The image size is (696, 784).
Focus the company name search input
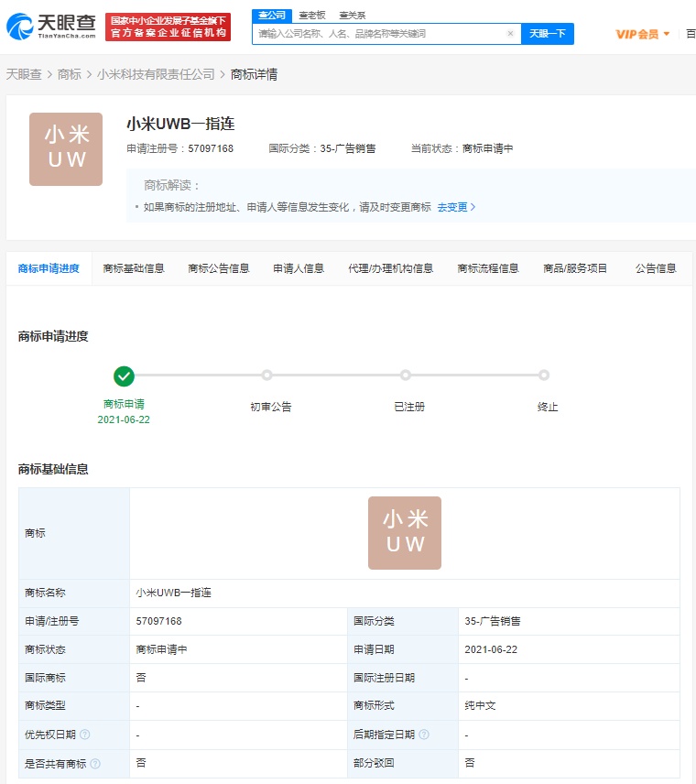[x=379, y=34]
